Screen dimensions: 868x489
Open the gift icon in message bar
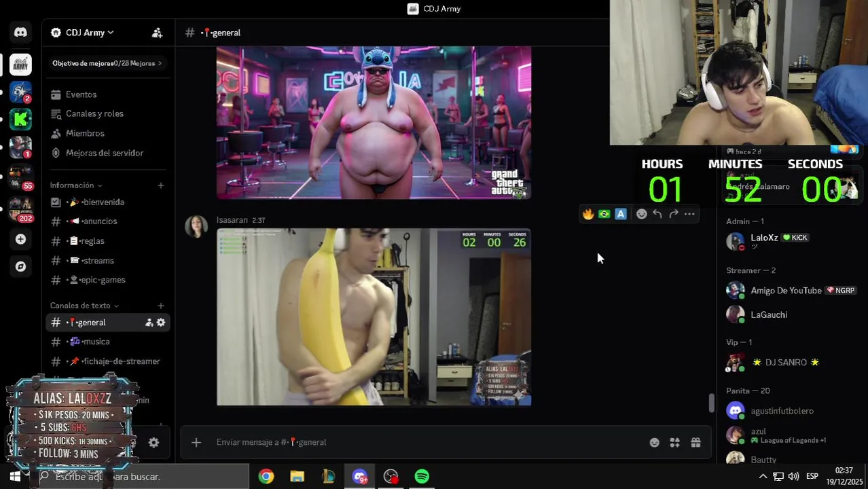[695, 443]
